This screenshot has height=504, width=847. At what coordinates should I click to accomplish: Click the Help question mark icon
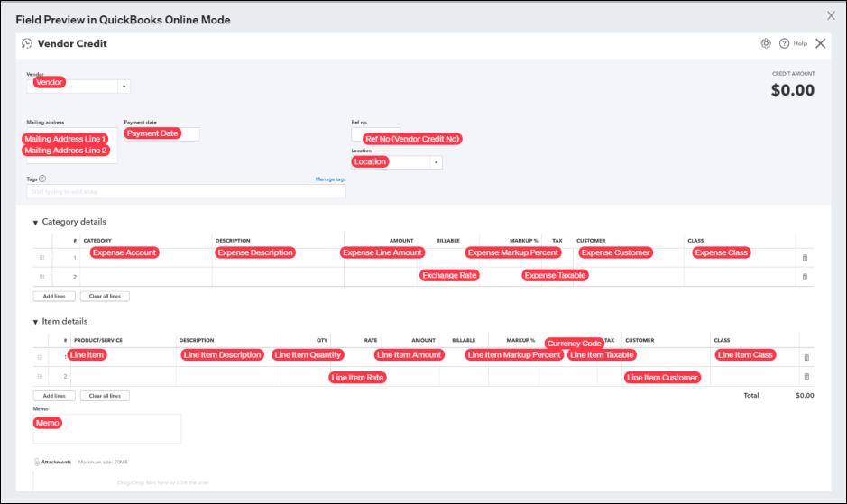tap(784, 44)
